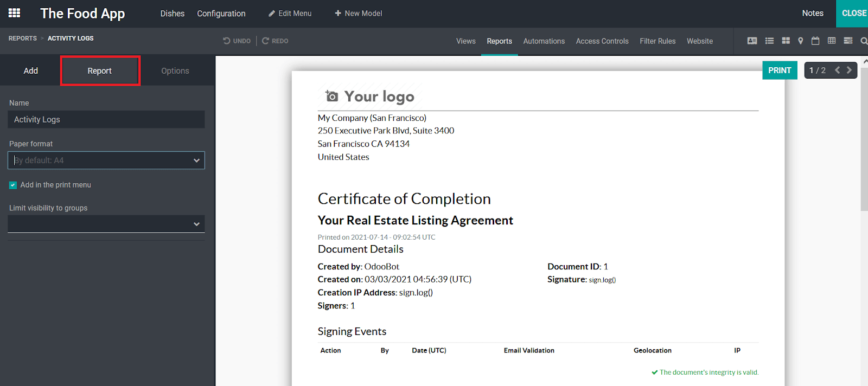Untick Add in the print menu
Screen dimensions: 868x386
click(13, 185)
